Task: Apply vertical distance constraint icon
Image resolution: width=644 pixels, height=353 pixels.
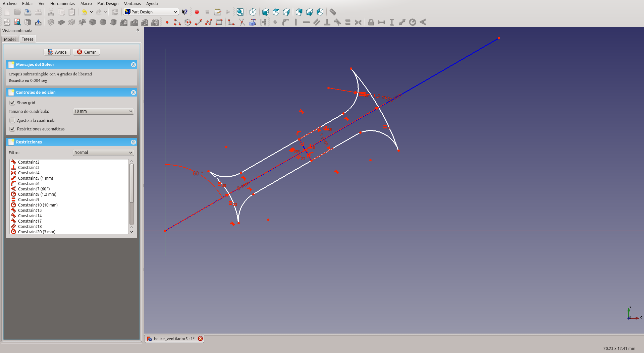Action: pyautogui.click(x=392, y=22)
